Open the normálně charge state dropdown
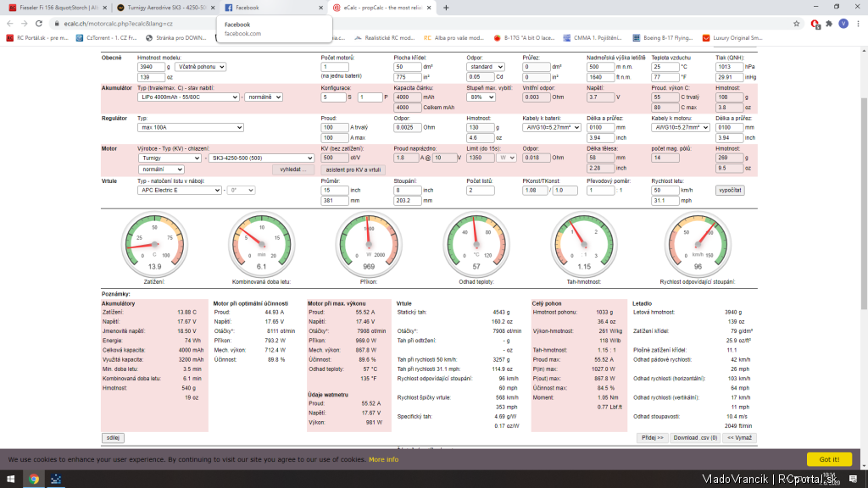The width and height of the screenshot is (868, 488). (264, 97)
